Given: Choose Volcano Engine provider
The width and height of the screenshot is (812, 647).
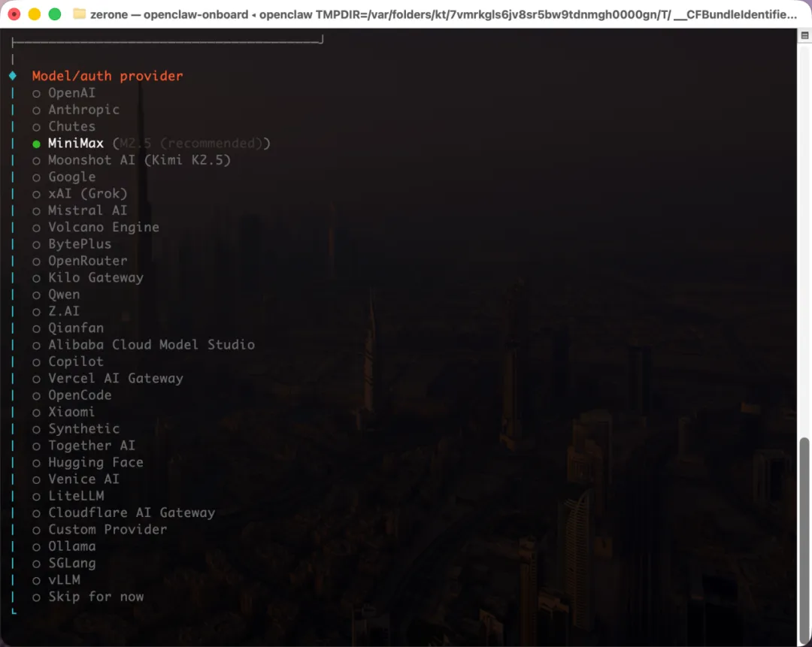Looking at the screenshot, I should [95, 227].
